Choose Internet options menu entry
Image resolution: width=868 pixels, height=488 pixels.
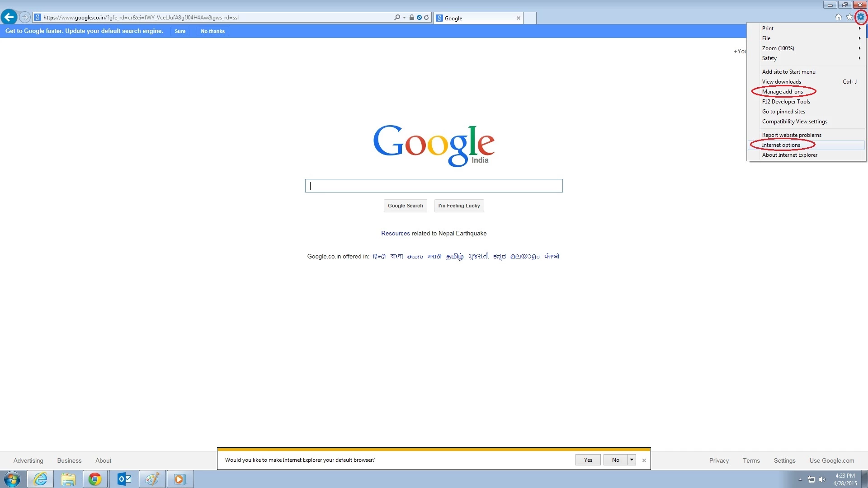[x=781, y=145]
